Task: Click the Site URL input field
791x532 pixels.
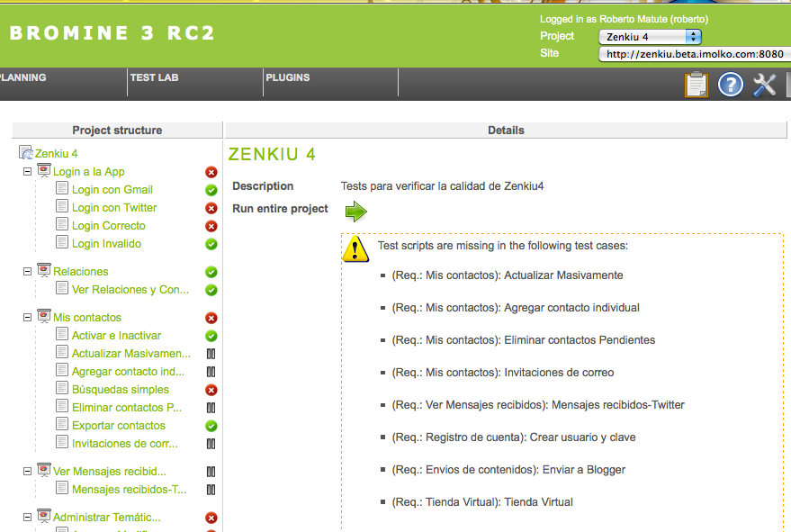Action: (x=695, y=54)
